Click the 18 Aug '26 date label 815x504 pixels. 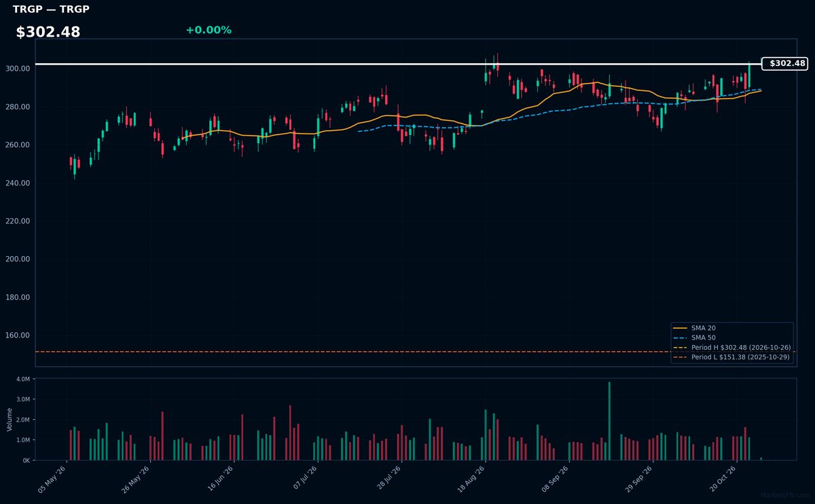tap(471, 480)
